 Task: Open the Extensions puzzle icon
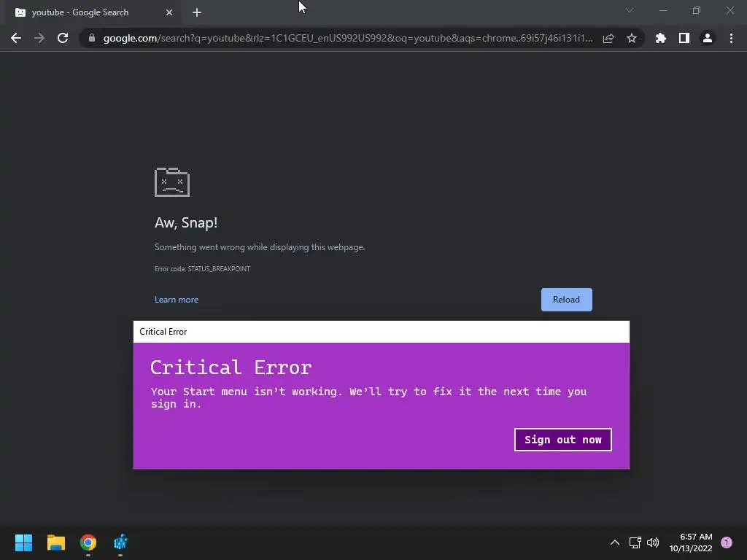[660, 38]
